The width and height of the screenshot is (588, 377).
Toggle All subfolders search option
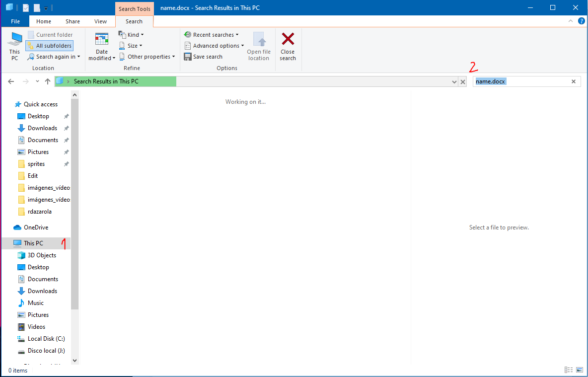tap(49, 46)
